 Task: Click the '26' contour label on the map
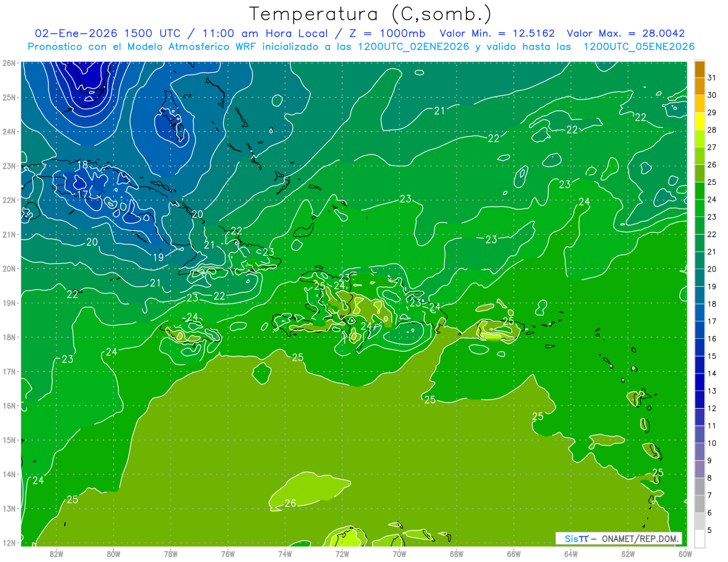click(291, 503)
